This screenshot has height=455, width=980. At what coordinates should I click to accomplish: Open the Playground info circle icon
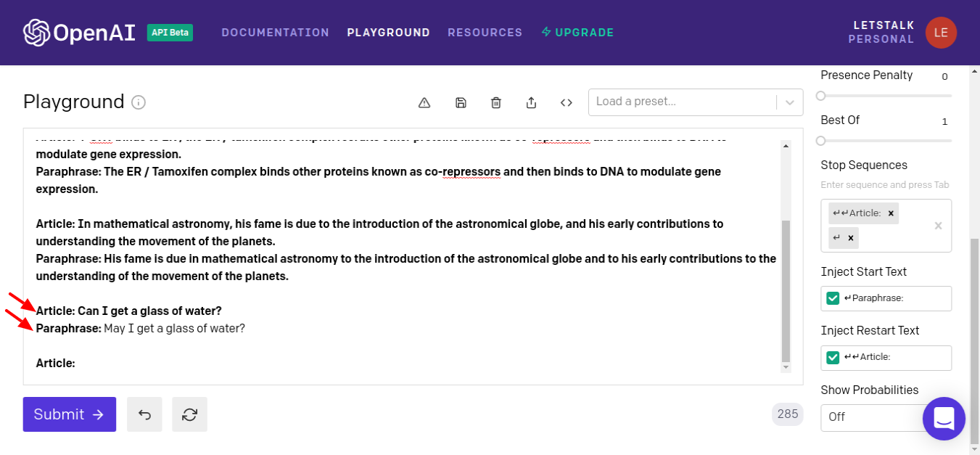pos(139,102)
